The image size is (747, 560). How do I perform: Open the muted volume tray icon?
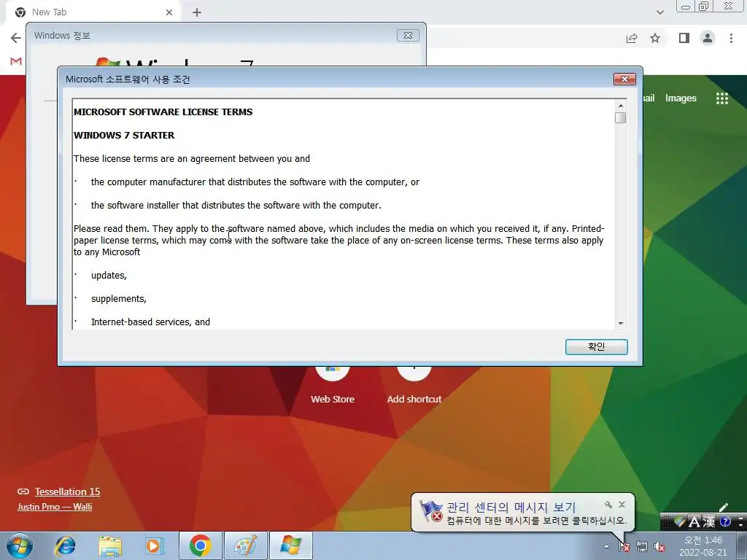click(659, 547)
